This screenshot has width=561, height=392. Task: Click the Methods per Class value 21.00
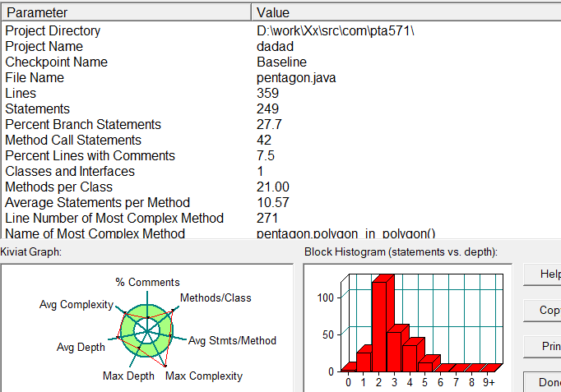[273, 187]
